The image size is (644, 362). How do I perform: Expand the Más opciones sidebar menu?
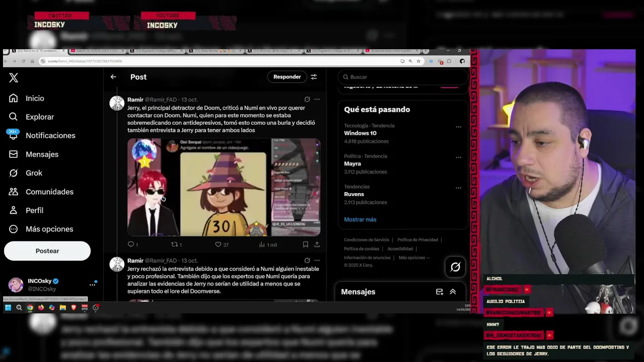(x=41, y=229)
